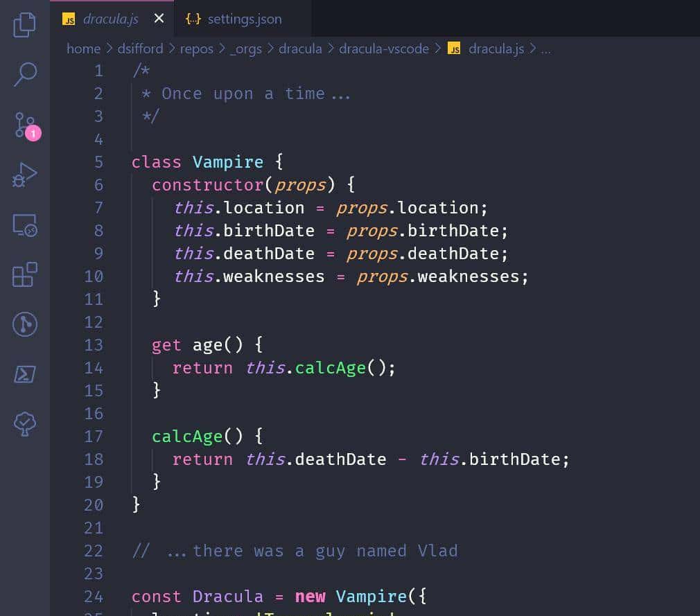The width and height of the screenshot is (700, 616).
Task: Open the GitLens sidebar panel
Action: (24, 324)
